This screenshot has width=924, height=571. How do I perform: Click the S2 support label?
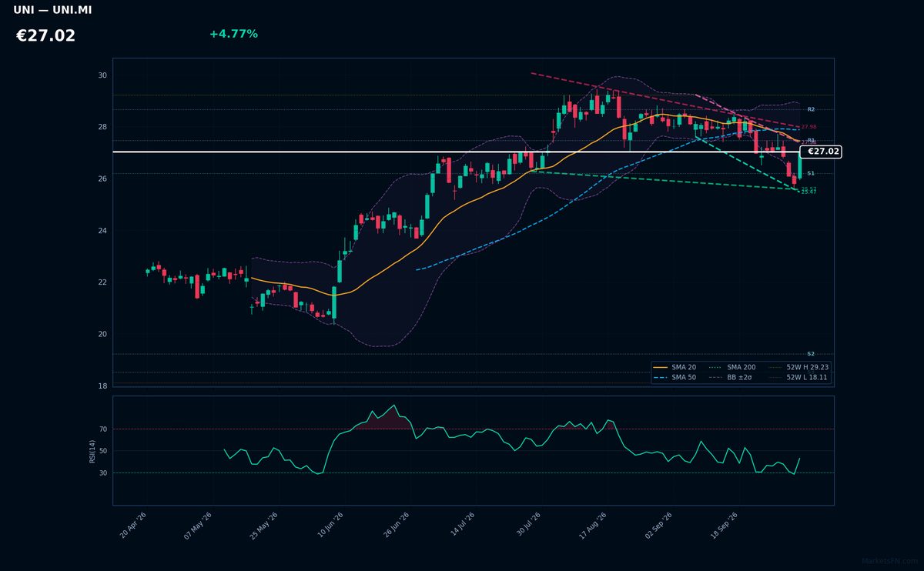pos(811,353)
